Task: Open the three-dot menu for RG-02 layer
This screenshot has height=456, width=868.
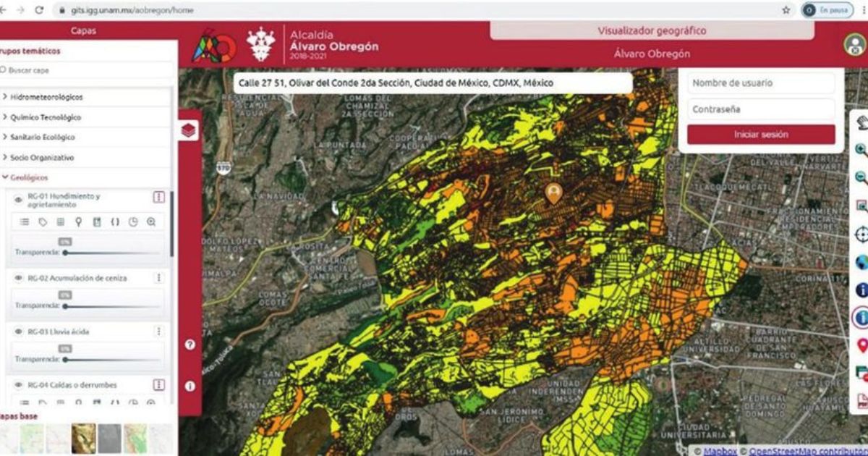Action: [x=158, y=278]
